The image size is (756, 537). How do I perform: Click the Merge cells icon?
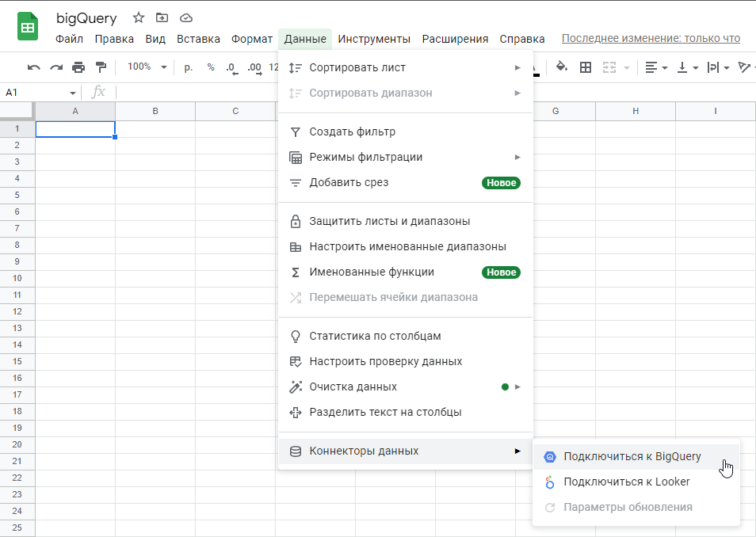point(609,67)
